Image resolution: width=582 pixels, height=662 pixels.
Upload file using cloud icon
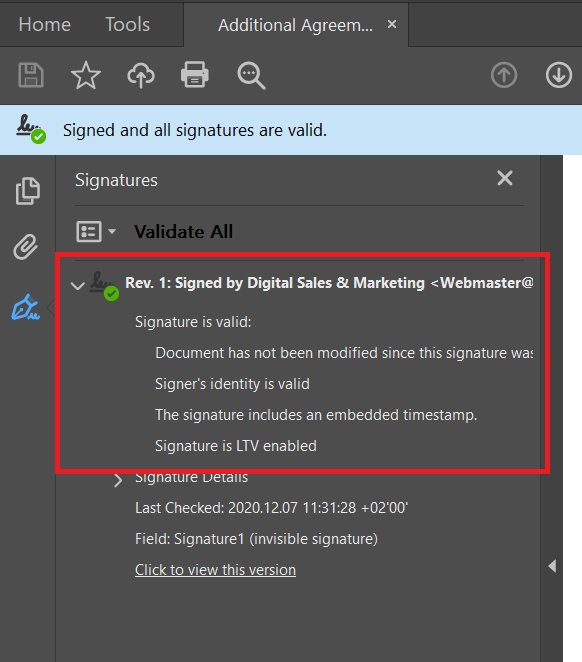(x=141, y=76)
